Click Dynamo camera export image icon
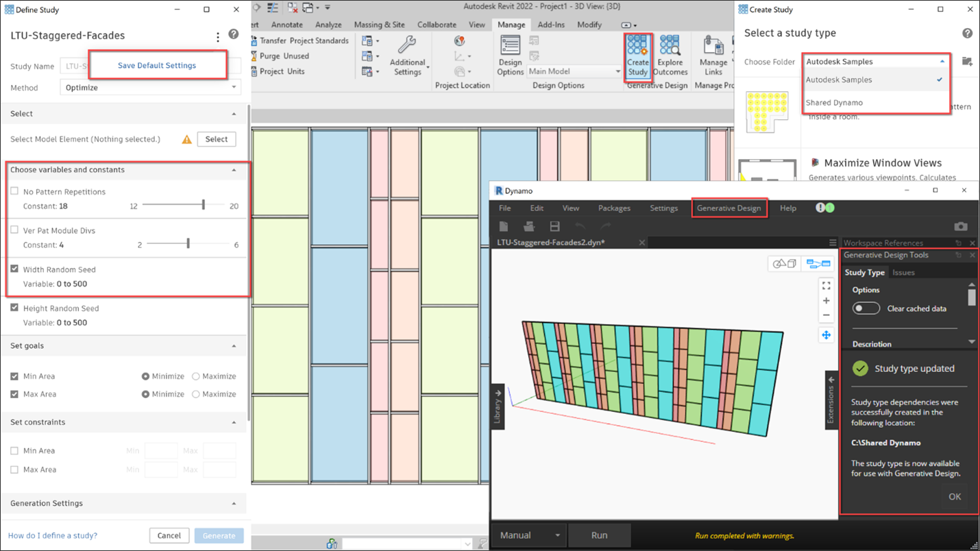 (x=961, y=226)
